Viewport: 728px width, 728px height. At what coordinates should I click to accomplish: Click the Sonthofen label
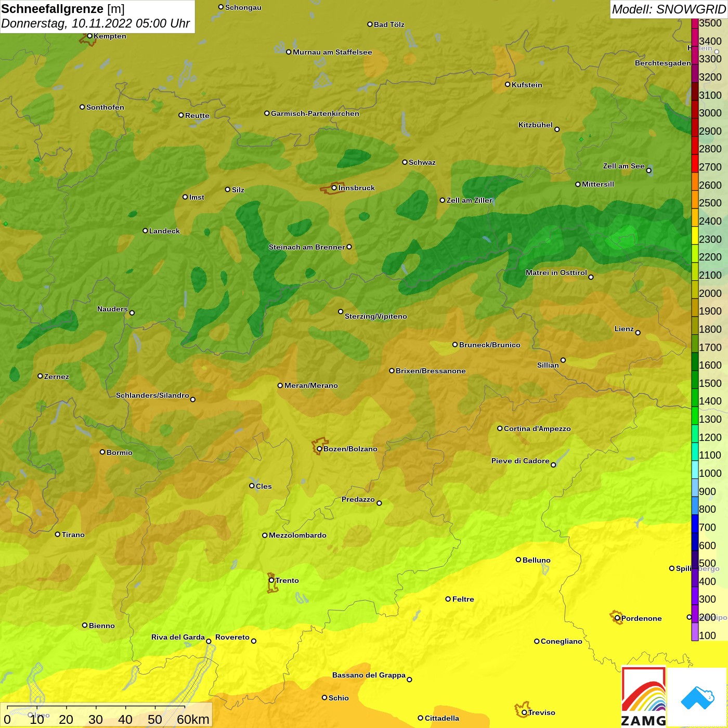coord(105,107)
